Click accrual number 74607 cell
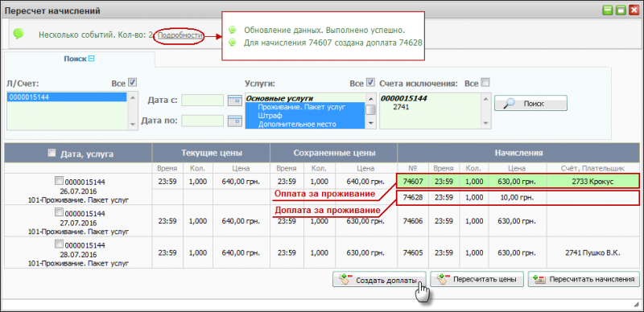Viewport: 644px width, 312px height. (413, 182)
